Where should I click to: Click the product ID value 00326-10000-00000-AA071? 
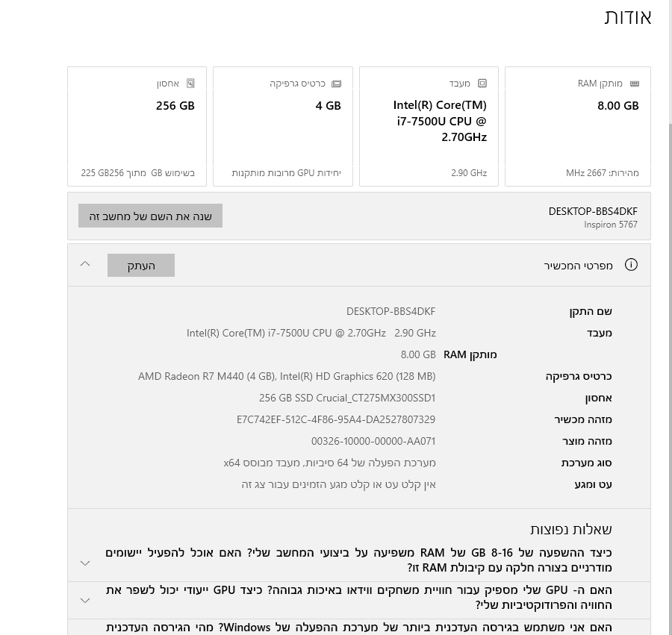(x=373, y=441)
